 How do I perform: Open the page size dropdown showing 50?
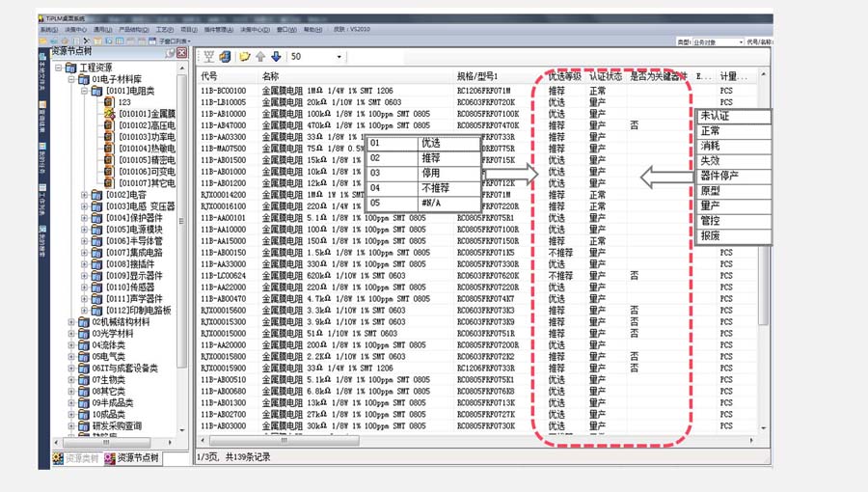[339, 57]
